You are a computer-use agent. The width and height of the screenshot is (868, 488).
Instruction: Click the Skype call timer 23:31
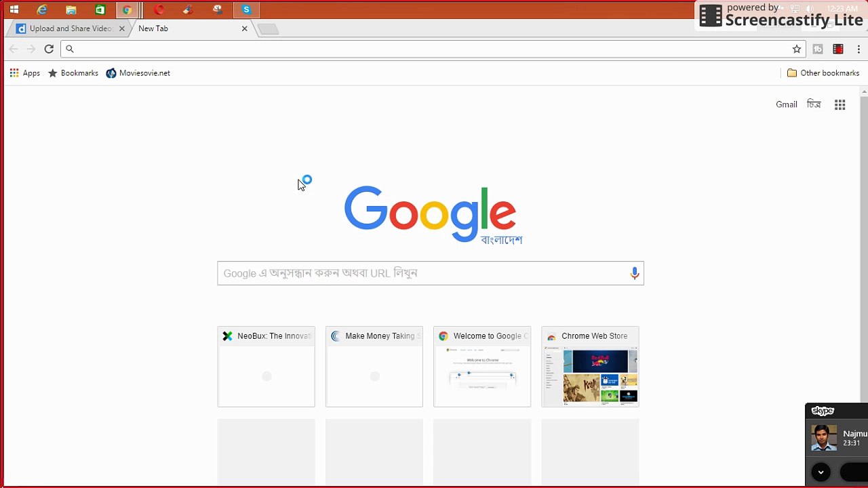[x=852, y=443]
